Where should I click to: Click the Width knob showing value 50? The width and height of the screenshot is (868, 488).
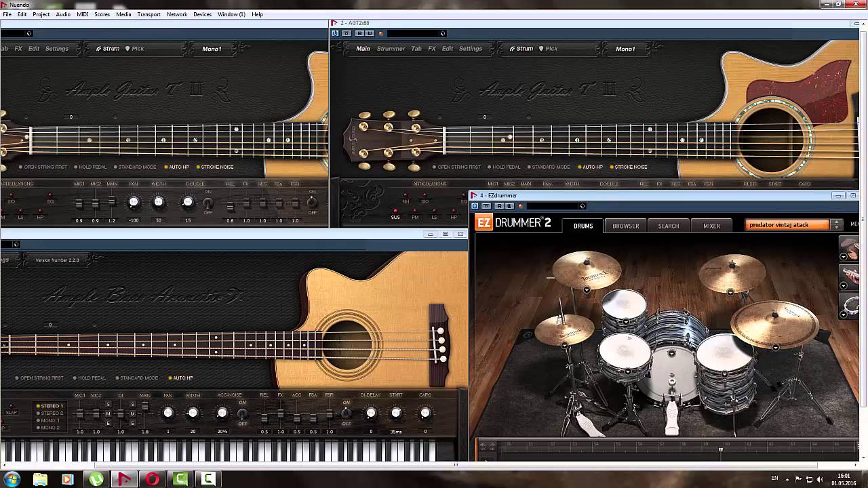click(159, 202)
